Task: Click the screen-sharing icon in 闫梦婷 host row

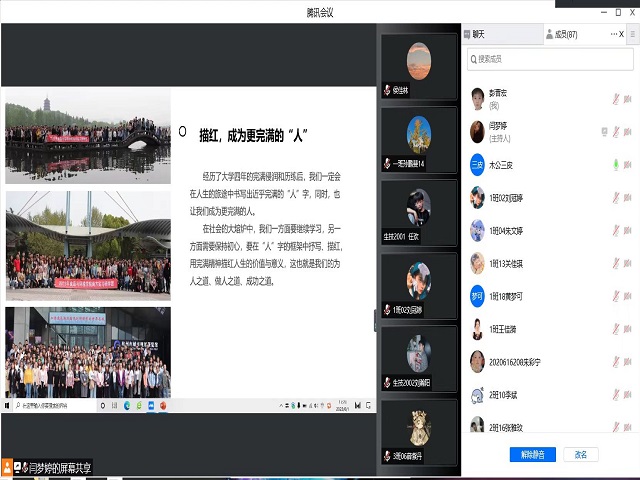Action: coord(604,131)
